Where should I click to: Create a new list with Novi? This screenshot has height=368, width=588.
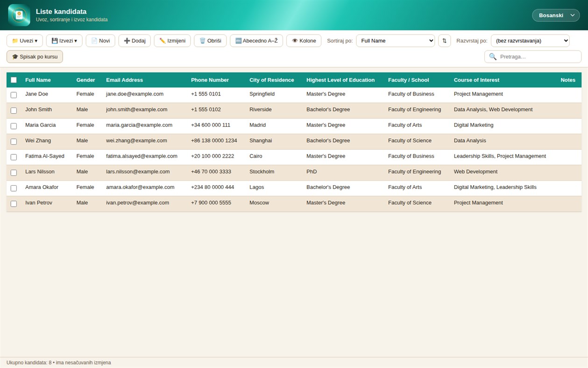(x=100, y=41)
